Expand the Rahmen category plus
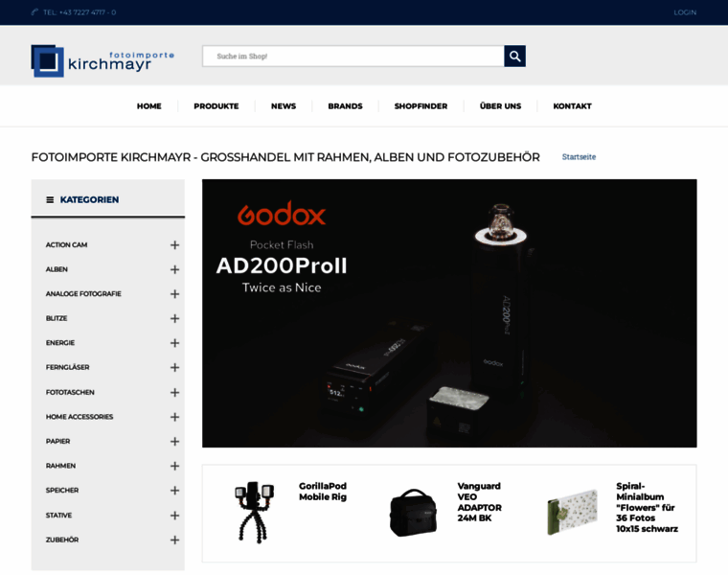 point(174,466)
